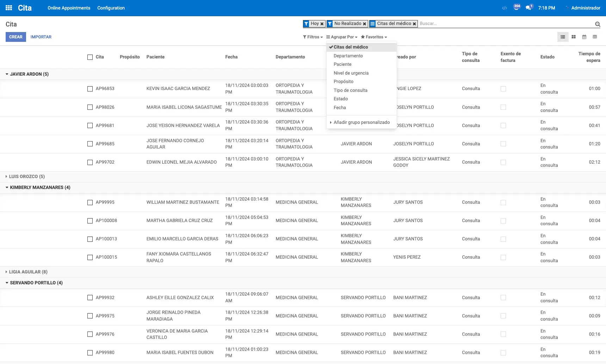The height and width of the screenshot is (364, 606).
Task: Check the box for appointment AP96853
Action: (90, 89)
